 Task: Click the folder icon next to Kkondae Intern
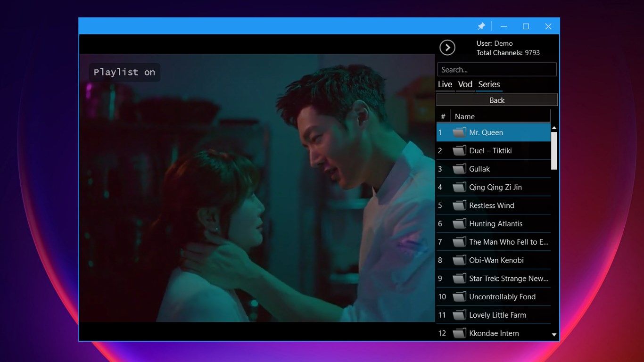[458, 333]
